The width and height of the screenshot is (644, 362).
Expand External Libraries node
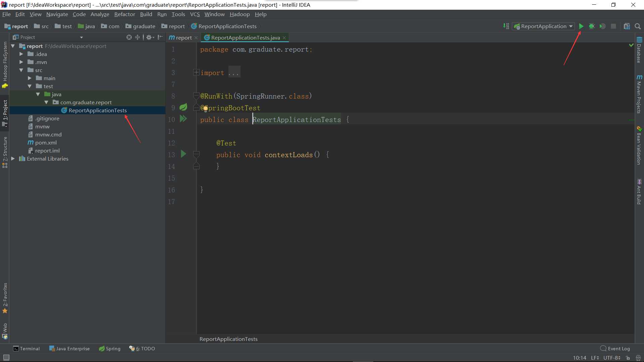coord(13,159)
